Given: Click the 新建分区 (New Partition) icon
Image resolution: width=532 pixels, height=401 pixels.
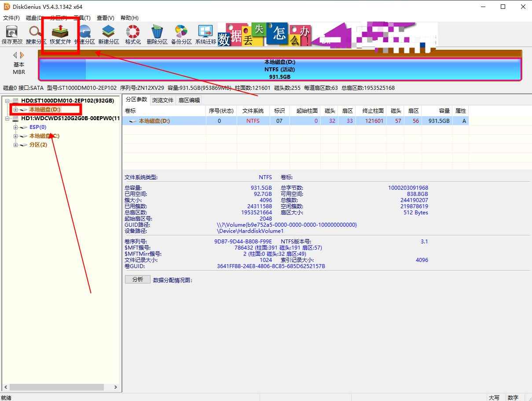Looking at the screenshot, I should [108, 34].
